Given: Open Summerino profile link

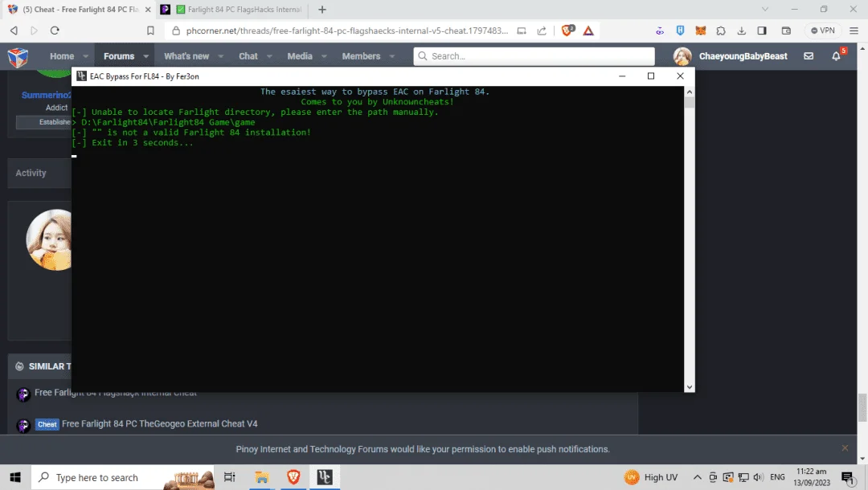Looking at the screenshot, I should point(47,95).
